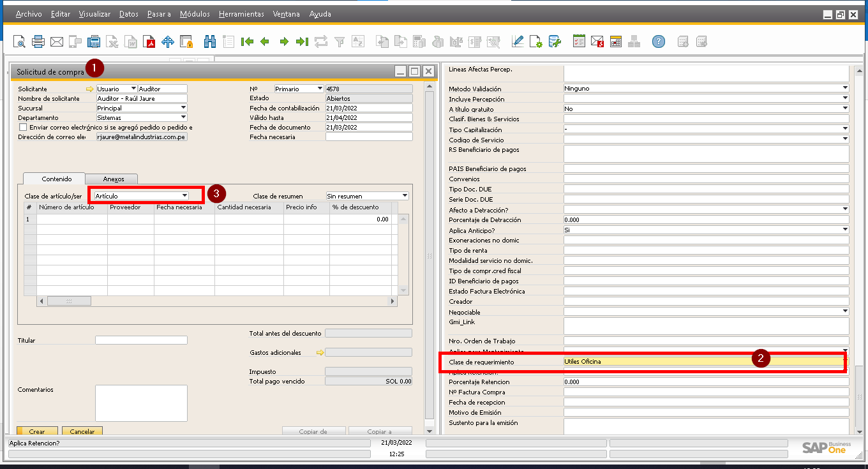The image size is (868, 469).
Task: Open print preview from the toolbar
Action: tap(20, 41)
